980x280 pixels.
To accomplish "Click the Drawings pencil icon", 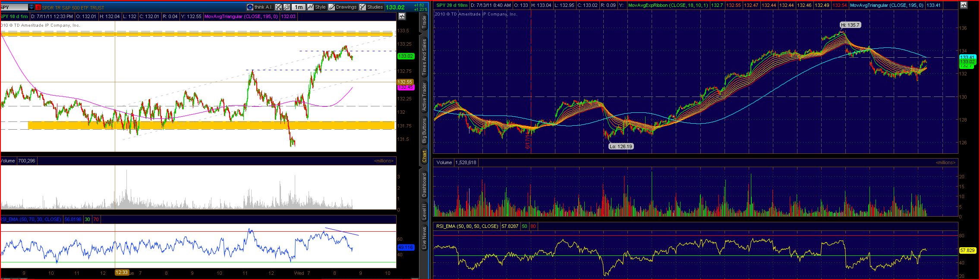I will tap(331, 7).
